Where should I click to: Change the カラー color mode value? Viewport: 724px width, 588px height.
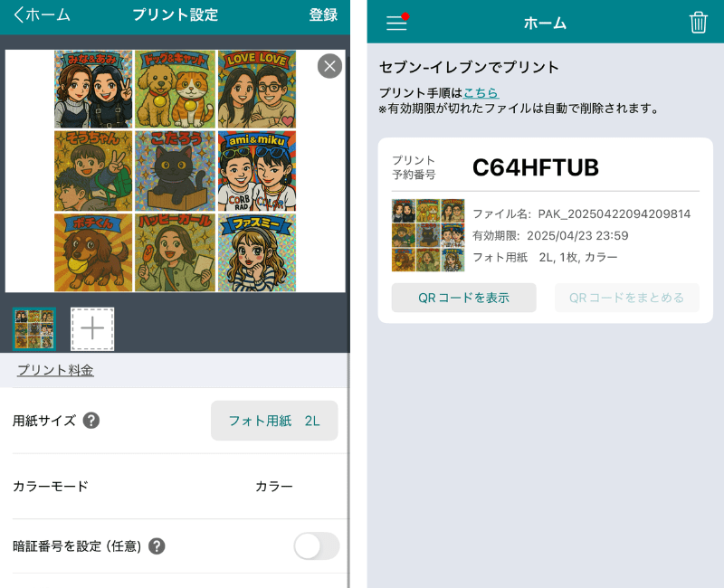[x=273, y=486]
